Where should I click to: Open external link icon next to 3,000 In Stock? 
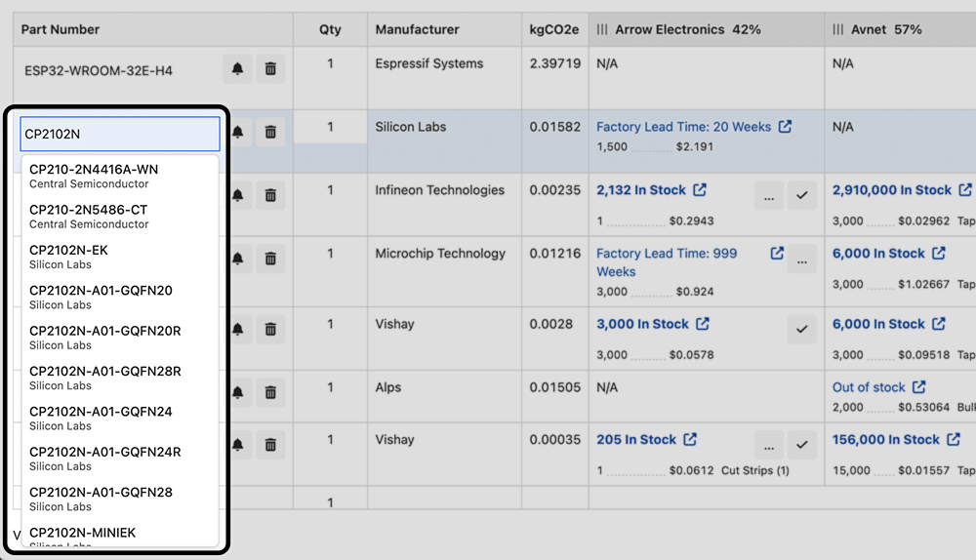point(703,324)
